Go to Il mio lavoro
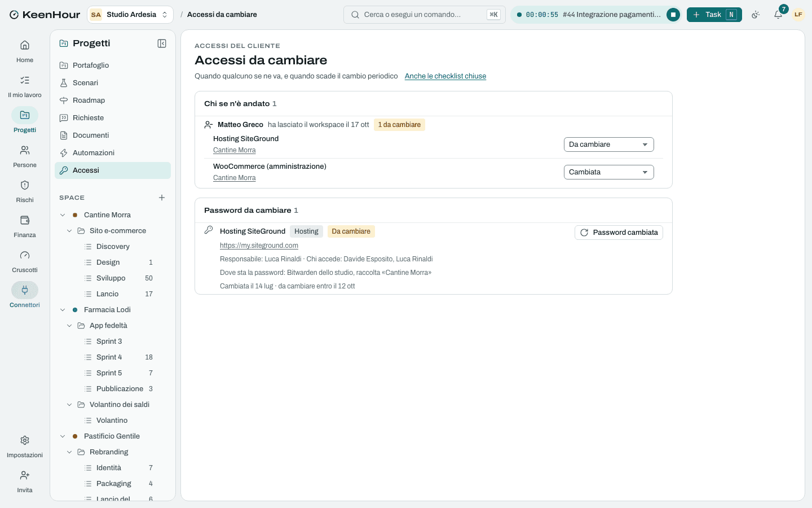 click(25, 86)
